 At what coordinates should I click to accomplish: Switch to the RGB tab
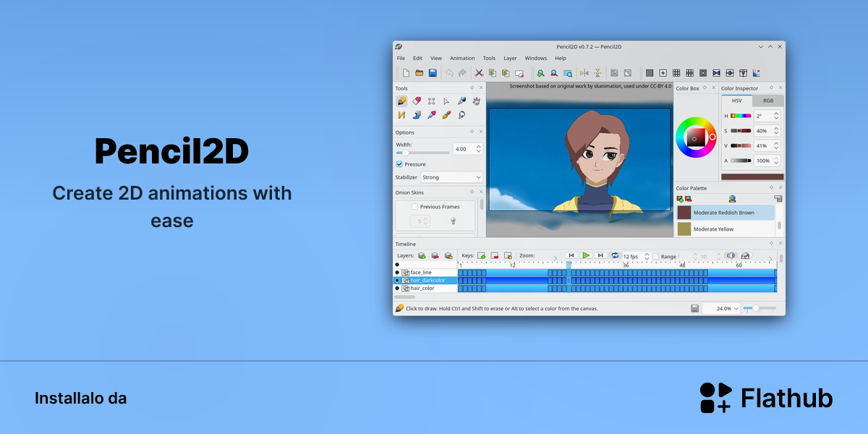click(x=768, y=101)
